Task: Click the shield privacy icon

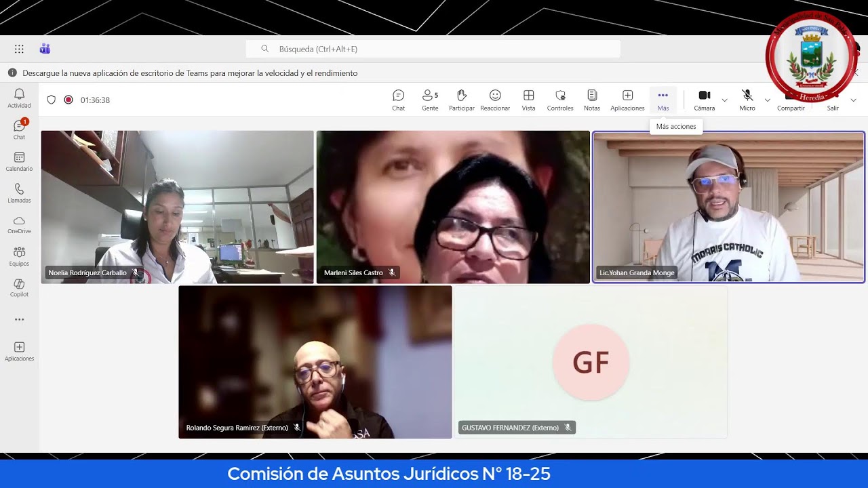Action: [x=52, y=100]
